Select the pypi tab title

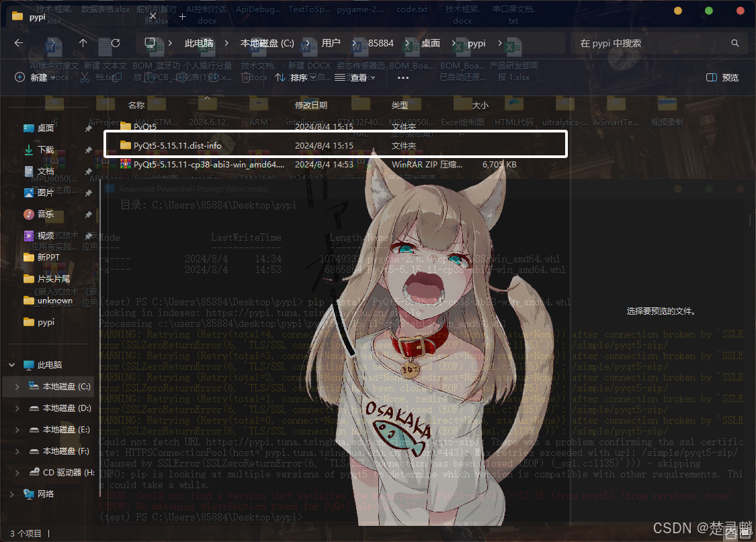pyautogui.click(x=37, y=17)
